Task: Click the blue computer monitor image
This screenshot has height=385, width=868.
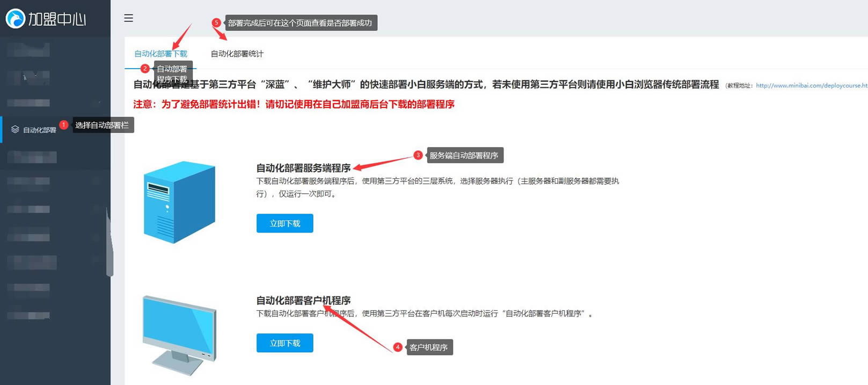Action: click(x=179, y=335)
